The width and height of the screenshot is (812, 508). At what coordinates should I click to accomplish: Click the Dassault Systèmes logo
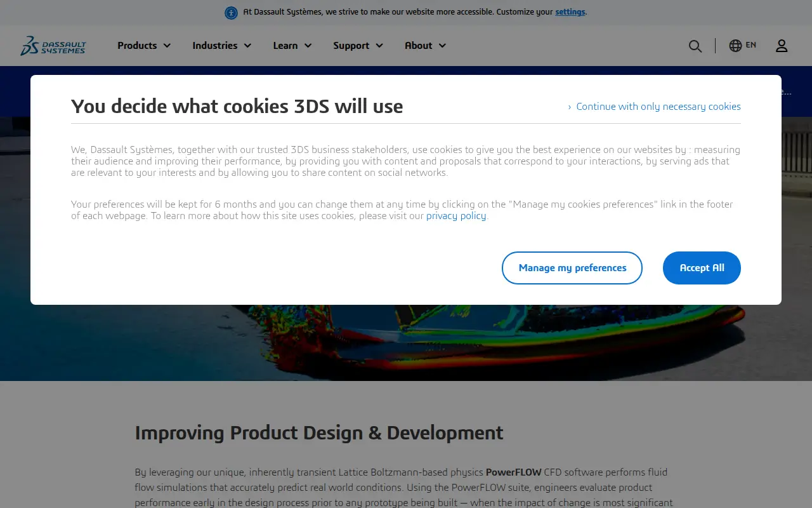(53, 46)
